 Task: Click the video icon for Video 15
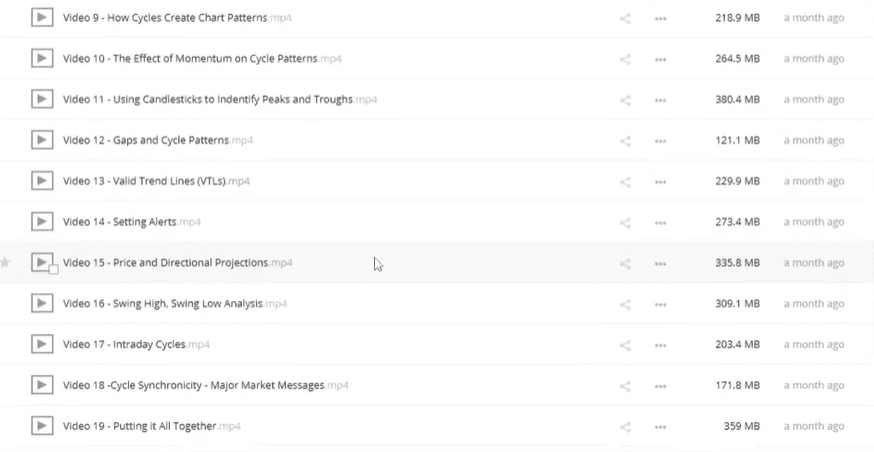(42, 263)
